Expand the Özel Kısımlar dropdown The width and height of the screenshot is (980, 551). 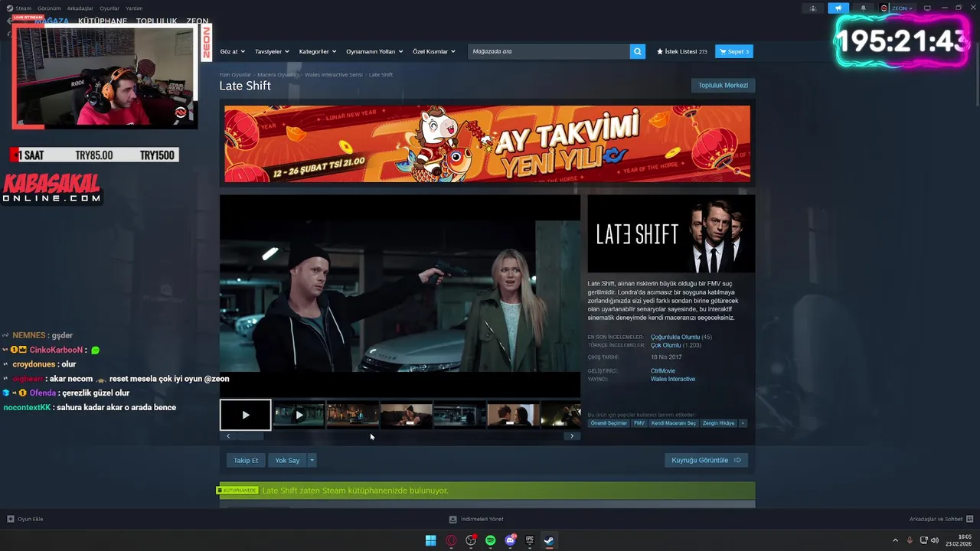click(434, 51)
